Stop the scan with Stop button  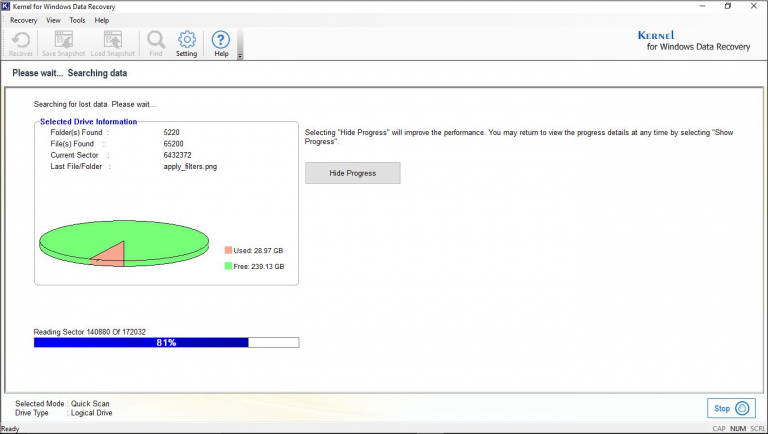coord(731,408)
